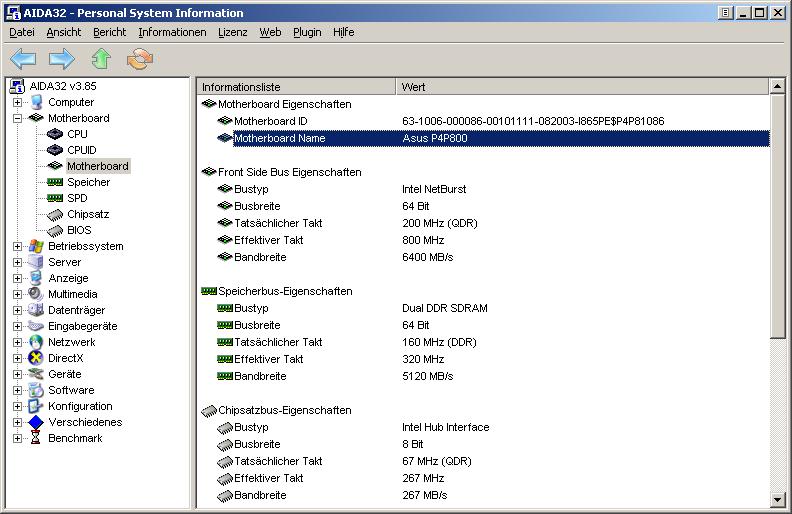Click the scrollbar down arrow
Screen dimensions: 792x514
tap(778, 500)
